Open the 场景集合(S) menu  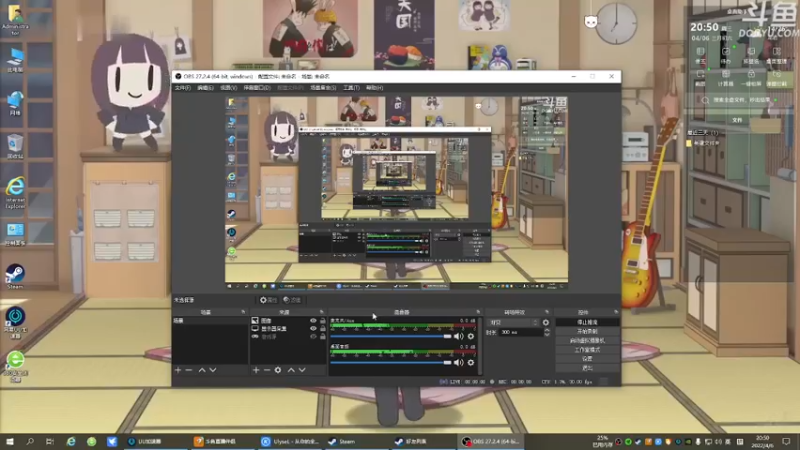click(323, 88)
